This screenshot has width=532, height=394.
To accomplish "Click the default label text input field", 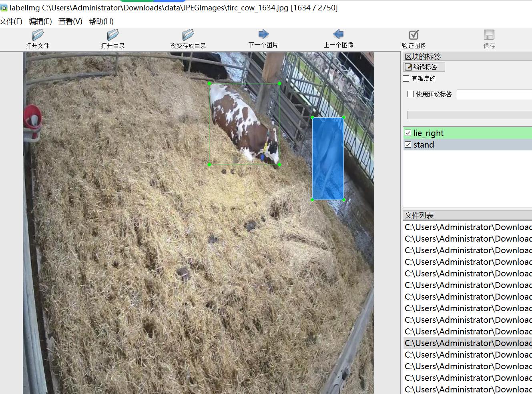I will tap(494, 94).
